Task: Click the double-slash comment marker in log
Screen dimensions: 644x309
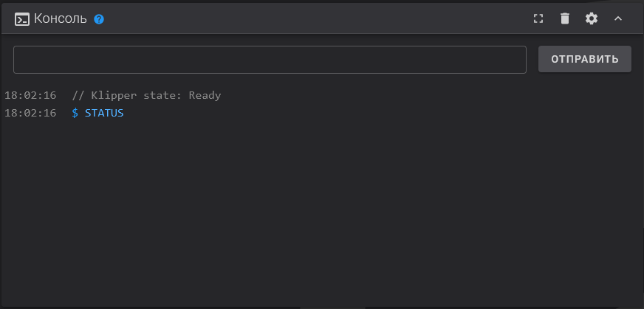Action: (x=78, y=96)
